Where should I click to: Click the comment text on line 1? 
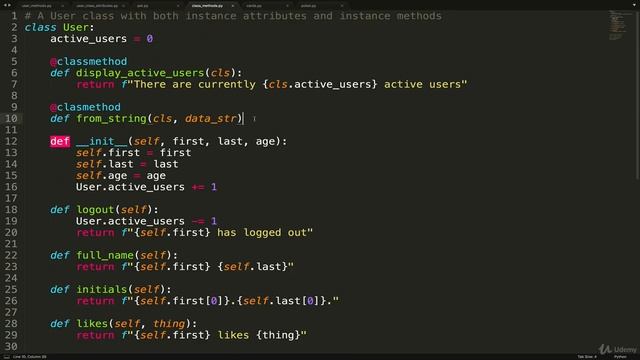(233, 16)
